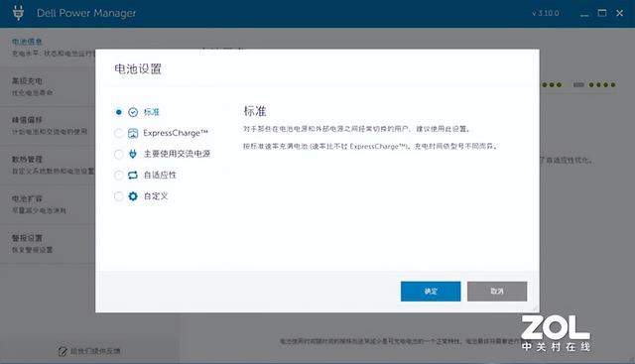The image size is (635, 364).
Task: Open 高级充电 in the sidebar
Action: [48, 86]
